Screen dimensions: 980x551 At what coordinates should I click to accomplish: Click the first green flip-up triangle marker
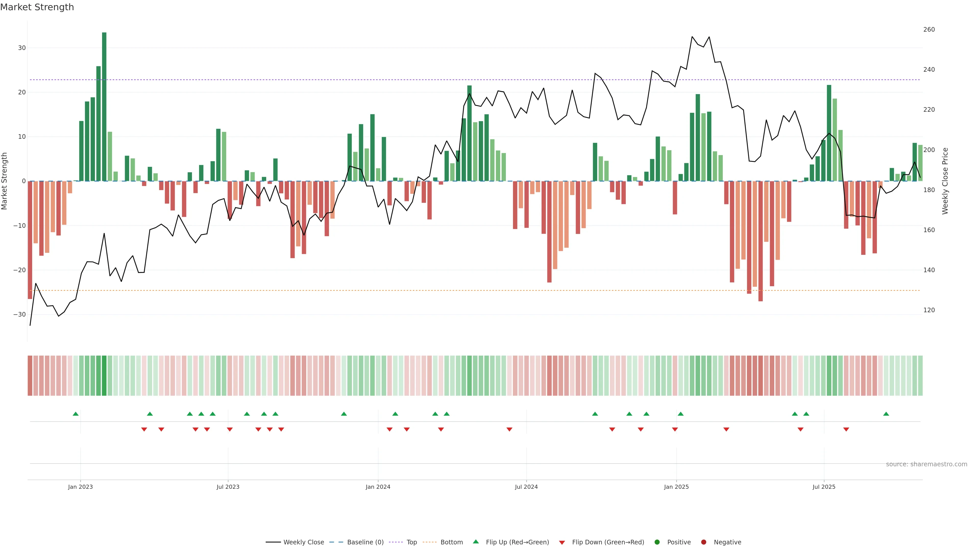coord(76,414)
